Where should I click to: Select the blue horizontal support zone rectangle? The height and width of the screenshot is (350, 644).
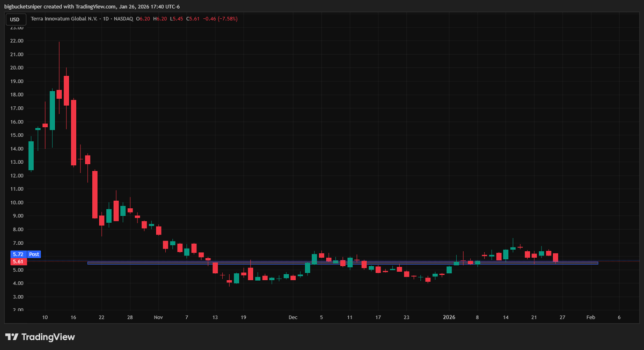342,263
